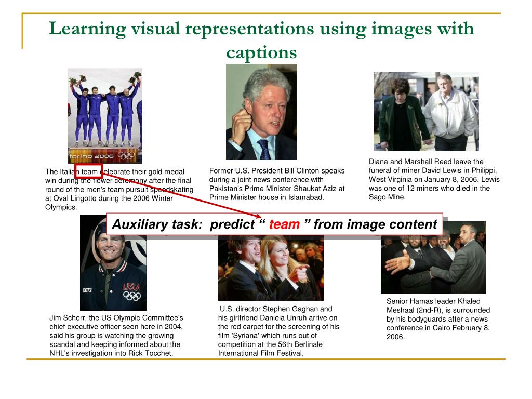Click the caption starting 'U.S. director Stephen Gaghan'
The height and width of the screenshot is (399, 532).
tap(278, 331)
